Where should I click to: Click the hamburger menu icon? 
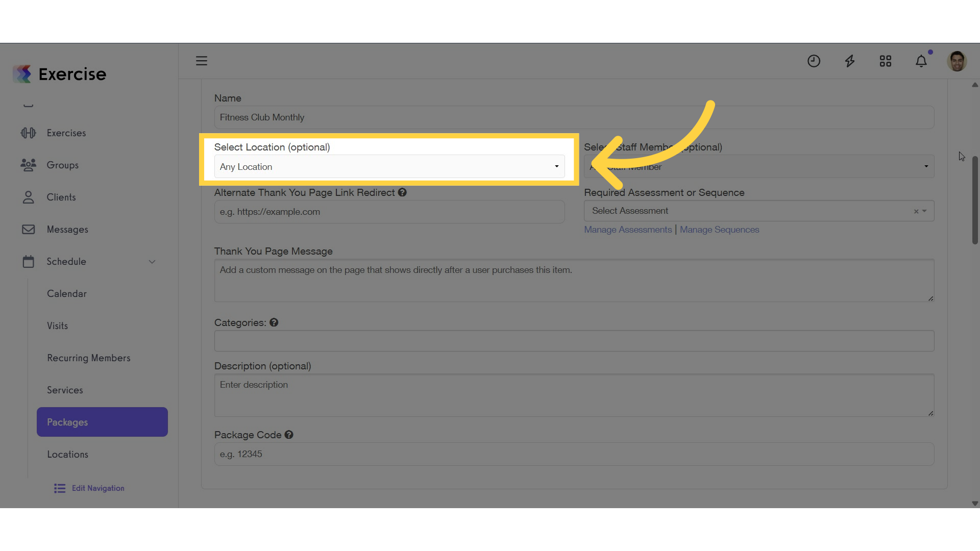[202, 61]
